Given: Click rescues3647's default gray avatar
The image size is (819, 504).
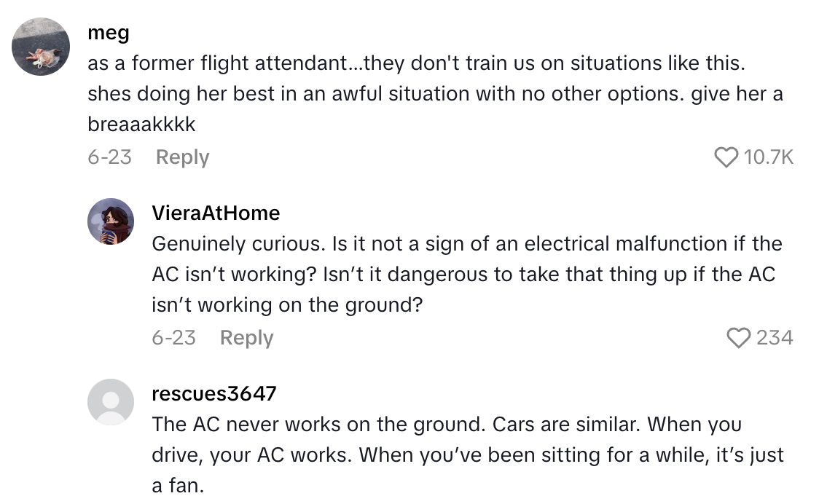Looking at the screenshot, I should 111,401.
